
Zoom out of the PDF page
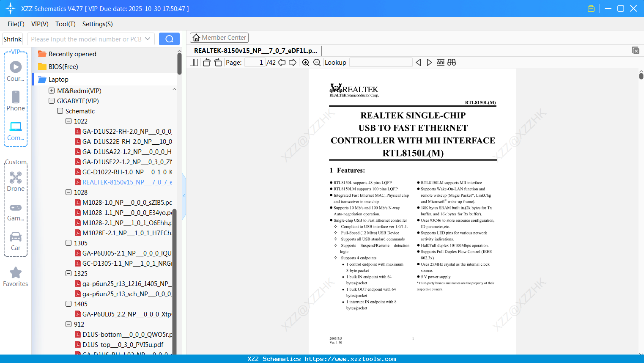click(317, 63)
